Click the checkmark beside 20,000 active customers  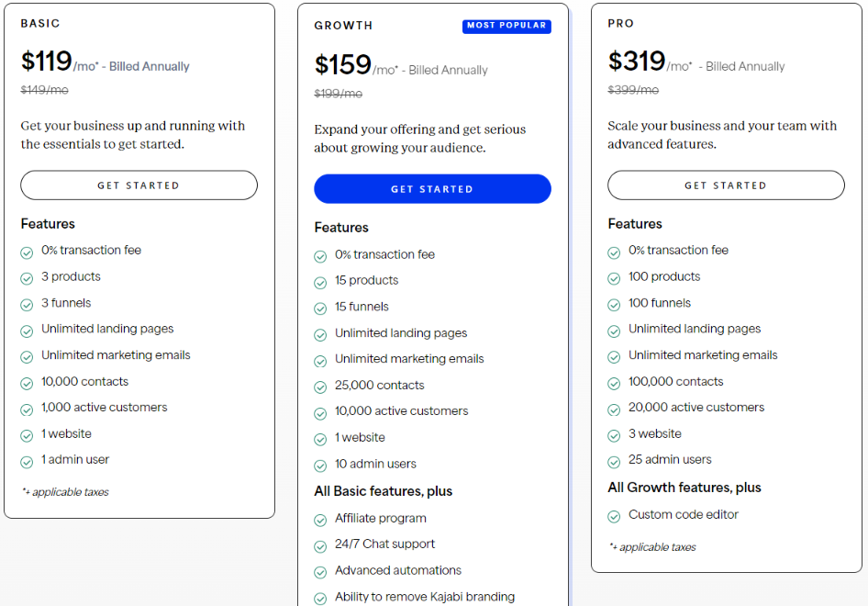614,408
